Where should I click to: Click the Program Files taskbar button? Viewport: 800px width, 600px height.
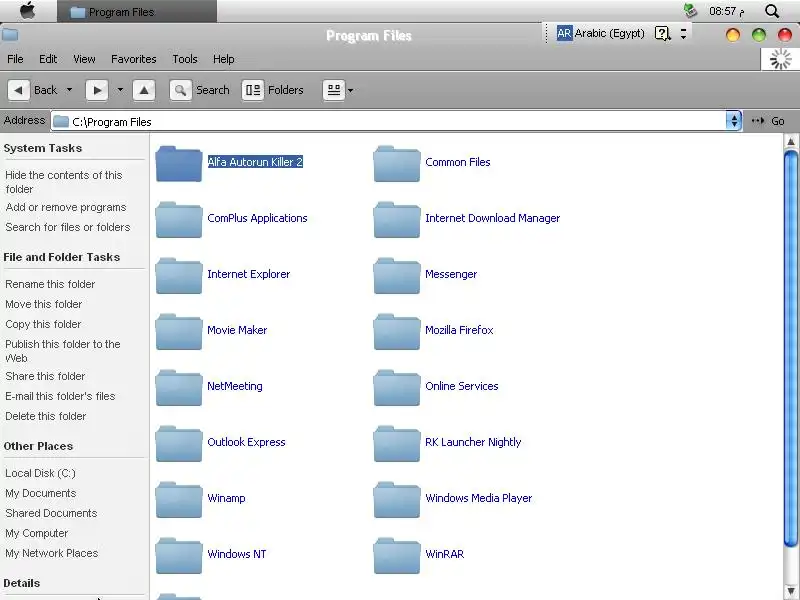click(137, 11)
